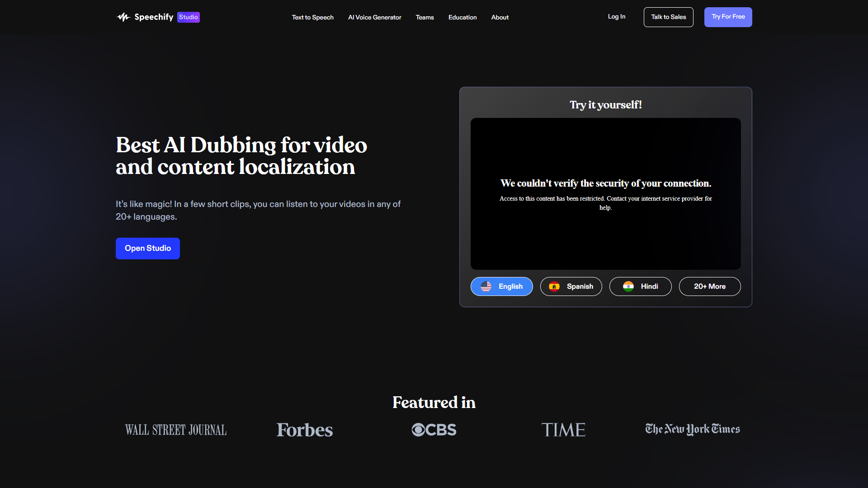The image size is (868, 488).
Task: Click the CBS eye logo
Action: click(x=420, y=430)
